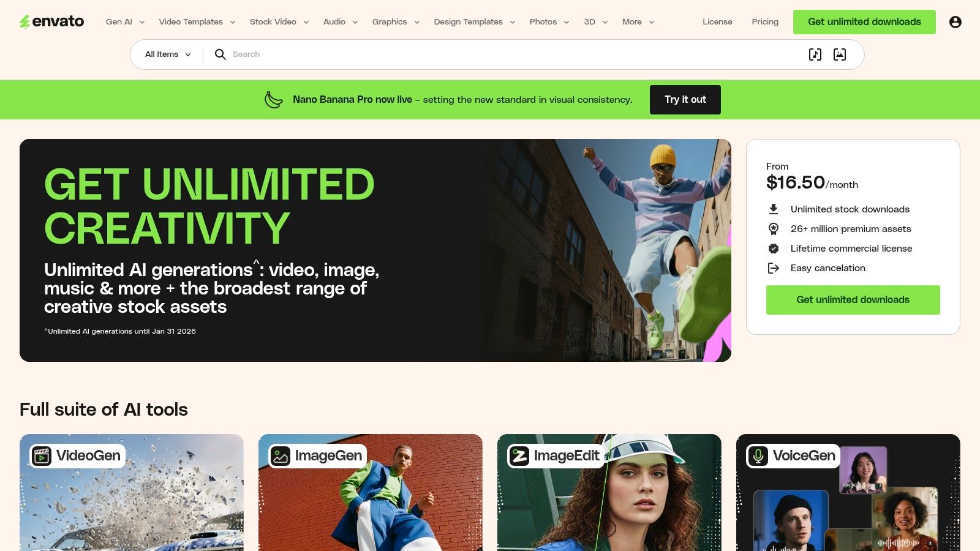This screenshot has width=980, height=551.
Task: Open the ImageEdit tool icon
Action: tap(518, 455)
